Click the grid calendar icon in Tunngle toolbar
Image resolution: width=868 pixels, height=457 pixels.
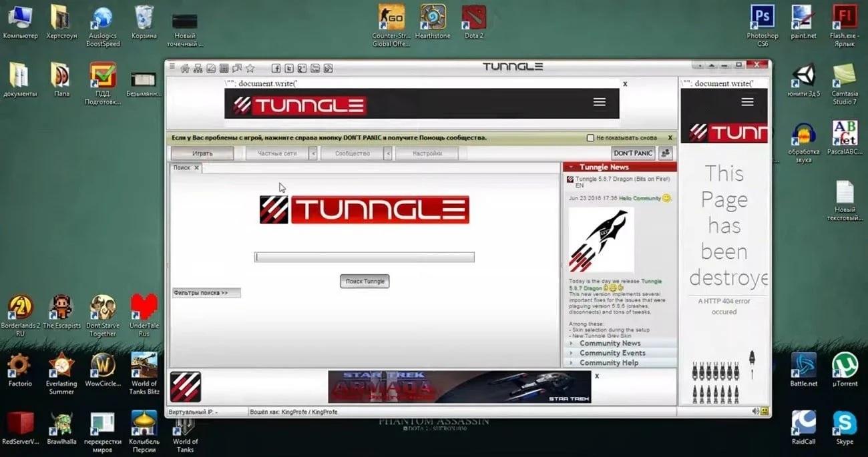pyautogui.click(x=224, y=67)
